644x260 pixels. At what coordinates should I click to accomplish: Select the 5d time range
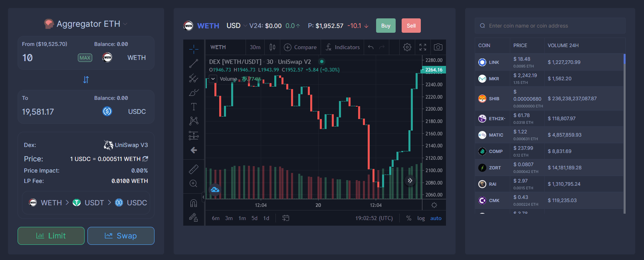[254, 218]
